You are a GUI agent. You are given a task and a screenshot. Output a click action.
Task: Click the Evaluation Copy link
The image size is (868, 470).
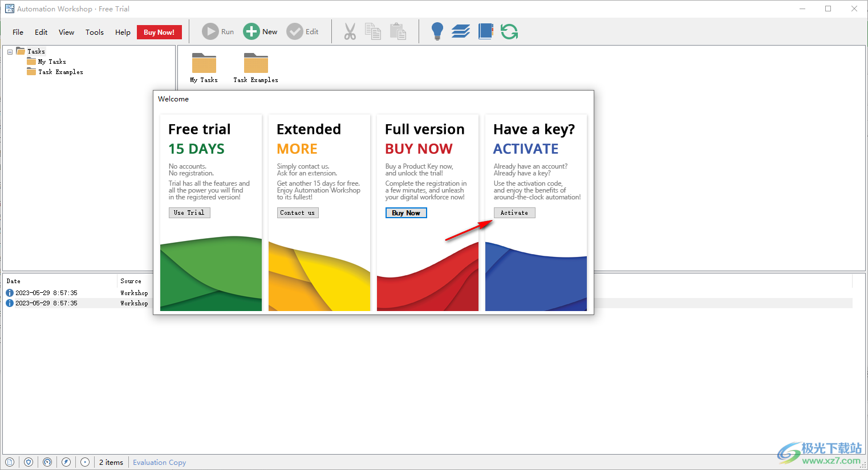coord(160,462)
